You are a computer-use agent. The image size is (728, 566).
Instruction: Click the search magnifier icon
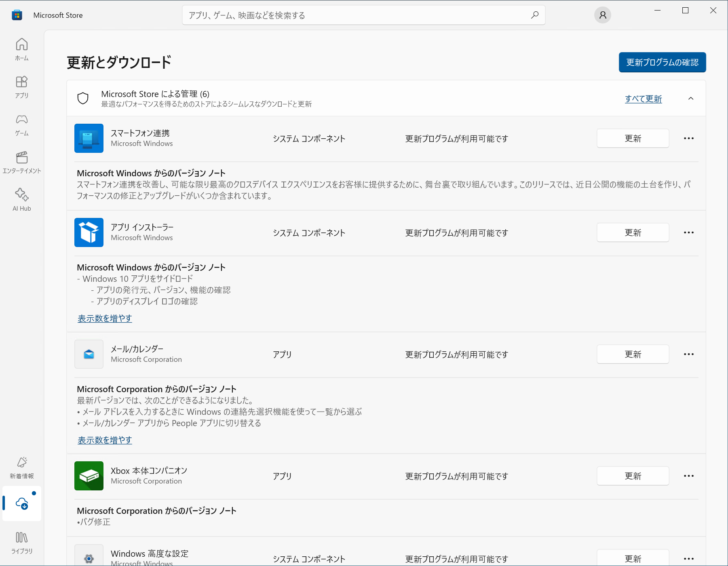tap(535, 15)
